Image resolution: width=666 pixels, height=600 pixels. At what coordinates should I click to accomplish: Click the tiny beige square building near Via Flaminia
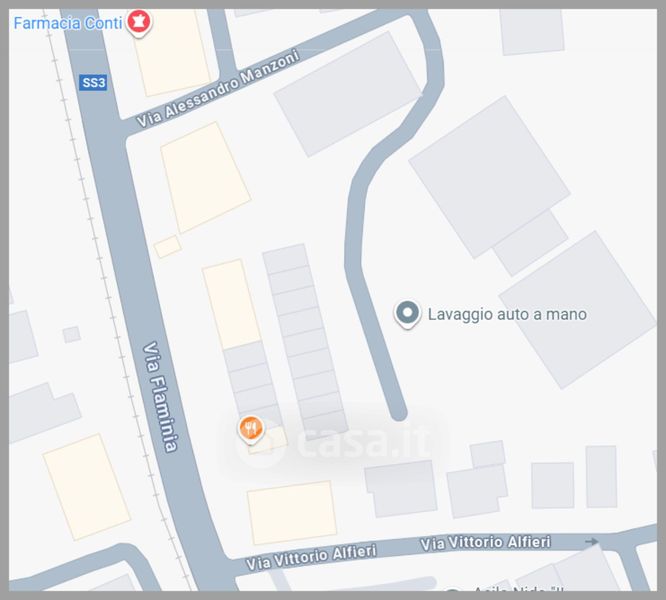click(x=168, y=246)
